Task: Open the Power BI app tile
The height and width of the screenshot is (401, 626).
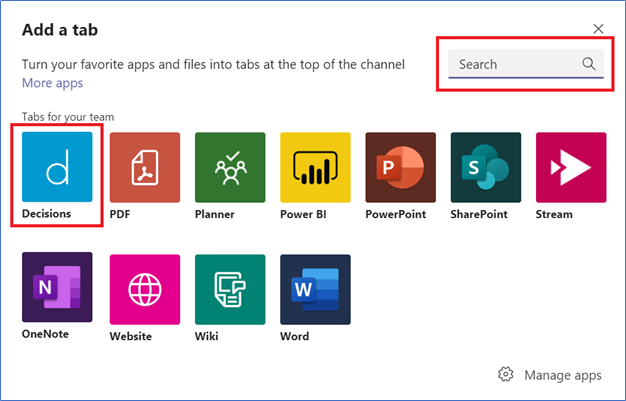Action: point(315,167)
